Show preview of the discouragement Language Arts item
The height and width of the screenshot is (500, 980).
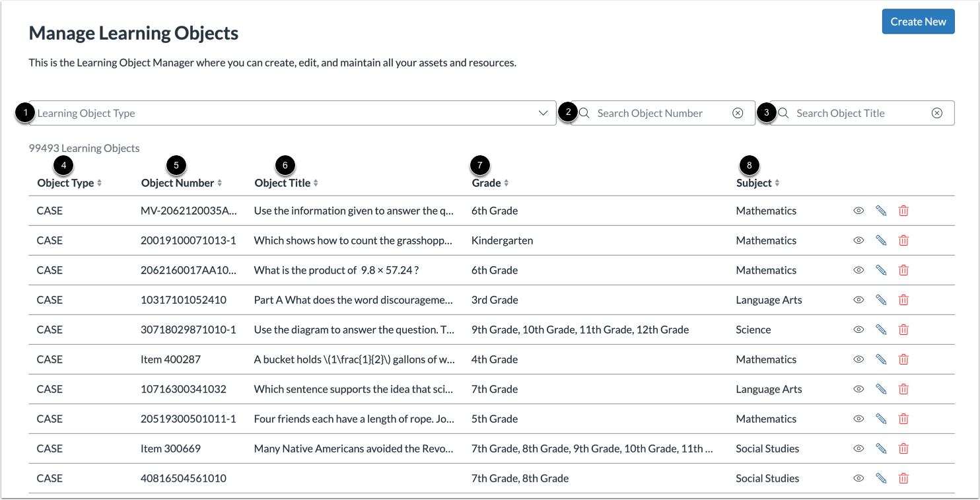pos(858,299)
